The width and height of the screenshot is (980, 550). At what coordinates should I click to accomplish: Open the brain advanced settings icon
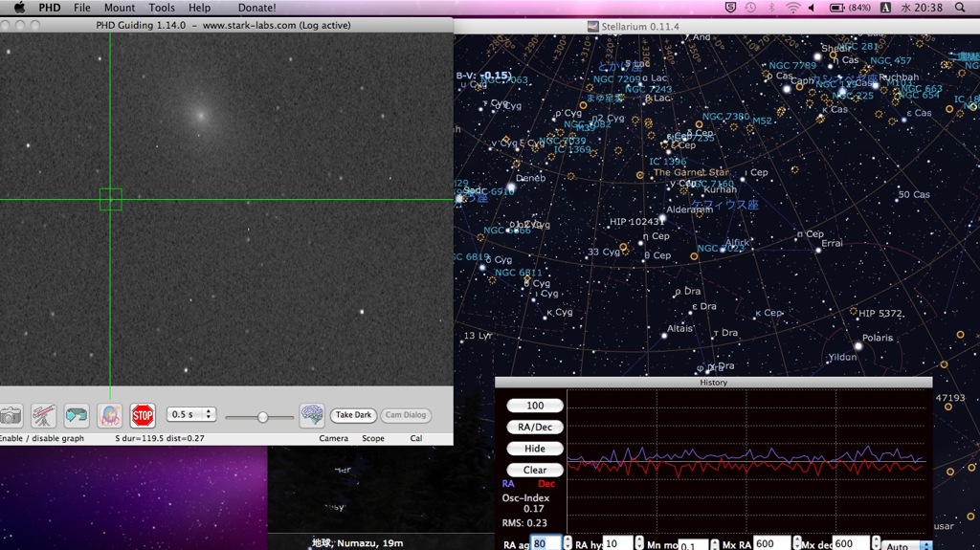click(312, 415)
